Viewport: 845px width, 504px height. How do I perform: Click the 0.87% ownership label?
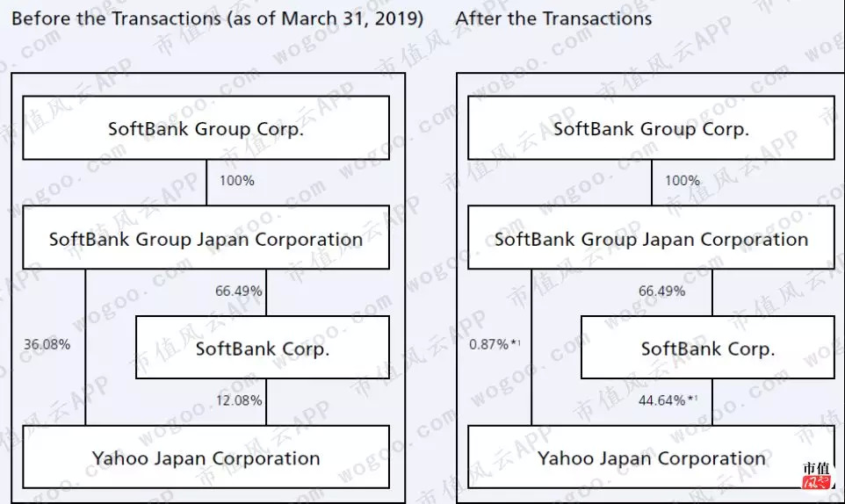(x=488, y=344)
